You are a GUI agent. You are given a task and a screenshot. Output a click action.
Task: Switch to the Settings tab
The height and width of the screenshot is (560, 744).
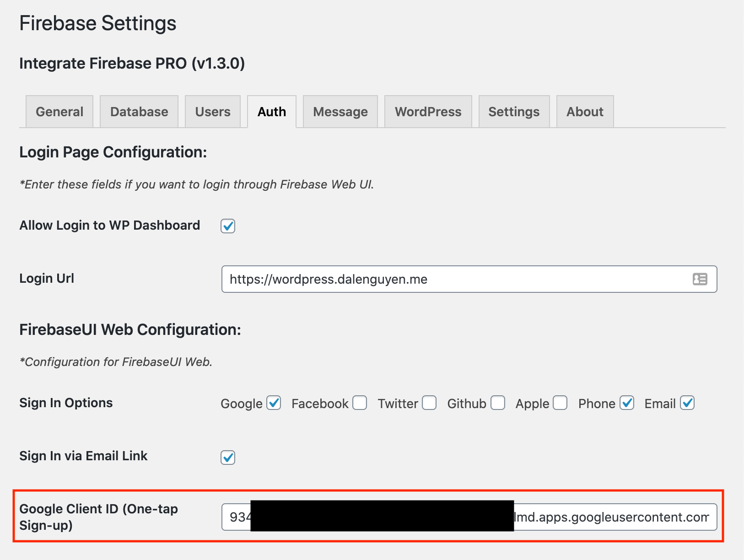coord(514,112)
